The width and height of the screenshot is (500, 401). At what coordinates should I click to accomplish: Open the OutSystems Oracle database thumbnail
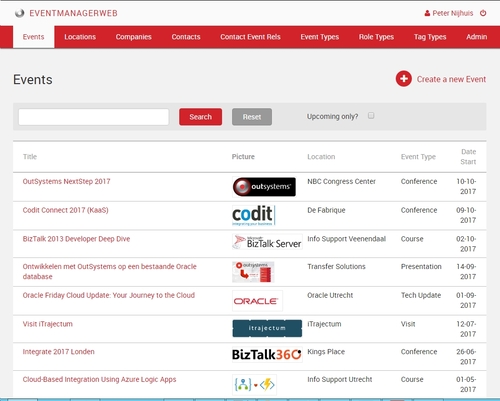(x=253, y=272)
